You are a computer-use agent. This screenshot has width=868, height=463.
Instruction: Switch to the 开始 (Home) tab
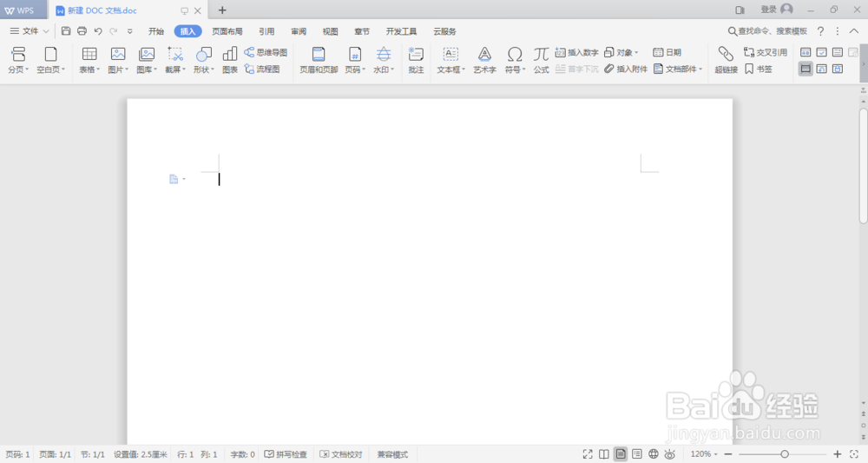(x=156, y=31)
